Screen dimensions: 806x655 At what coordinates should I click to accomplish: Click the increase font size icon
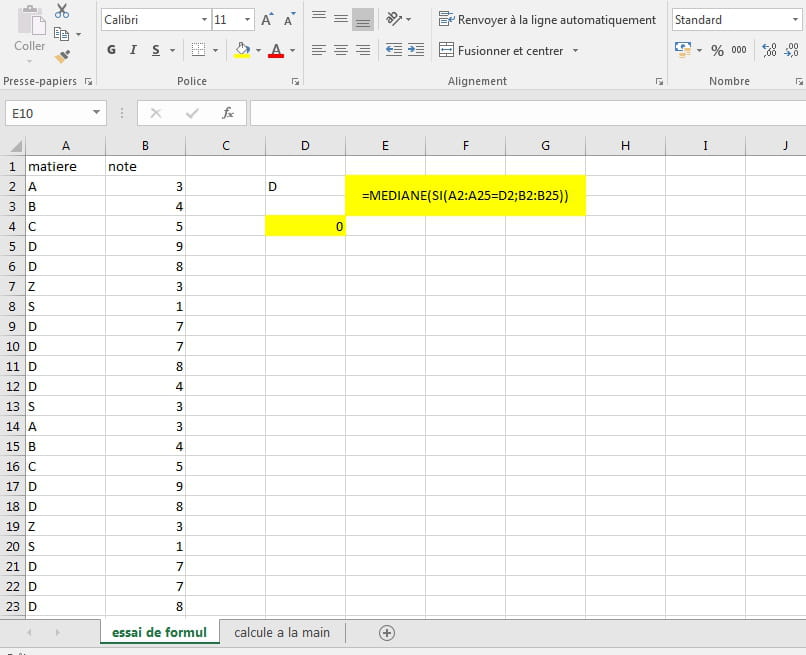click(267, 20)
